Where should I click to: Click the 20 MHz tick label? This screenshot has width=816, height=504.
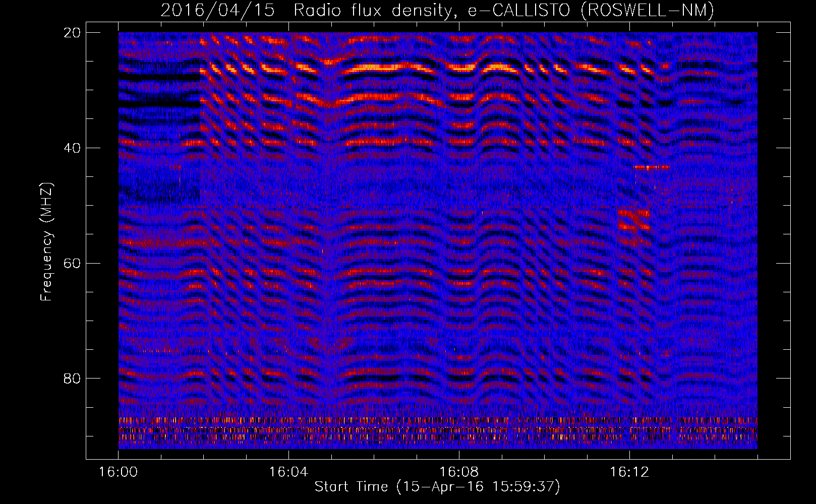pos(73,33)
